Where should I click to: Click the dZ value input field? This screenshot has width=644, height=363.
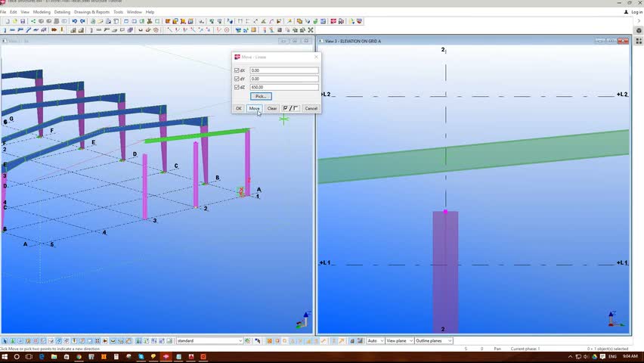(283, 87)
